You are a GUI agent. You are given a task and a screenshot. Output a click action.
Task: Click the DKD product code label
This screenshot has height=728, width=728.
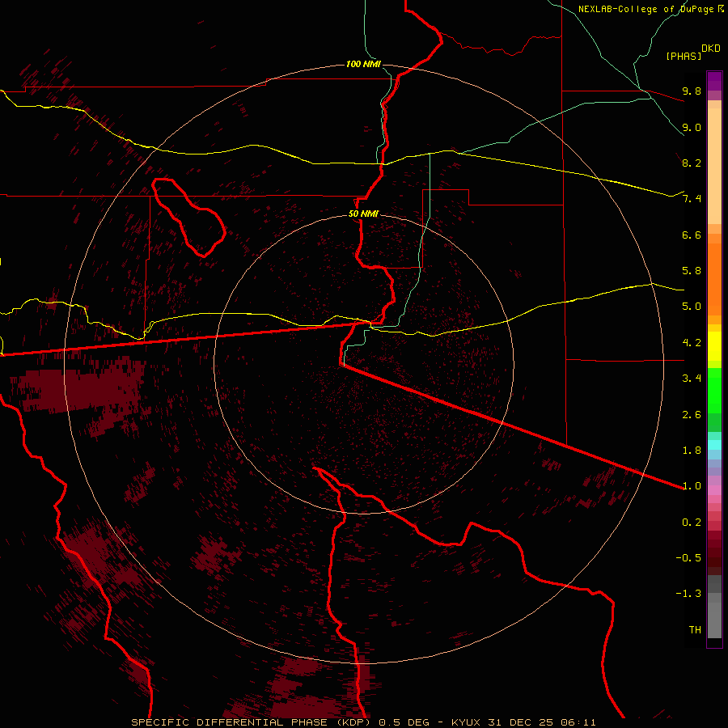tap(711, 49)
